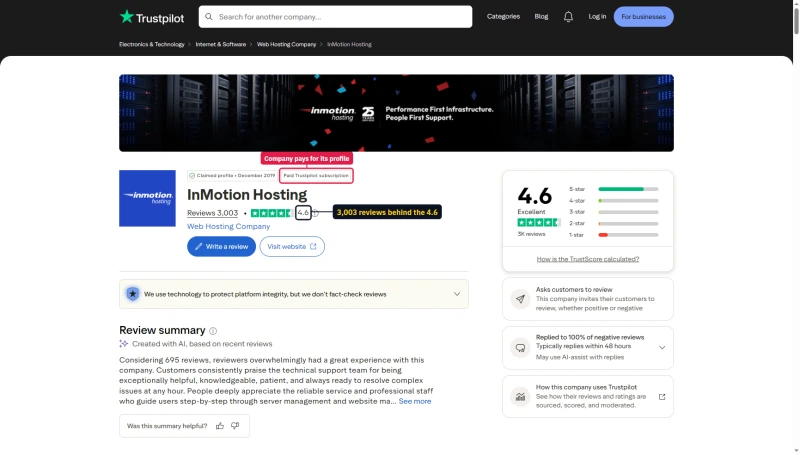
Task: Click the Review summary info icon
Action: [213, 331]
